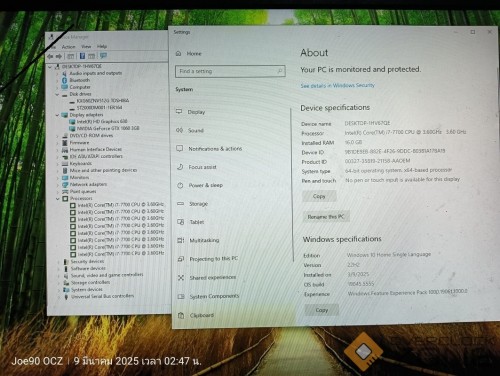
Task: Click the Find a setting search box
Action: [x=230, y=71]
